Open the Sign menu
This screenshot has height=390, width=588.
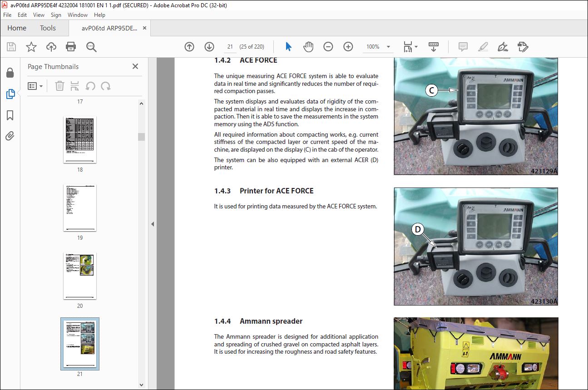point(56,15)
